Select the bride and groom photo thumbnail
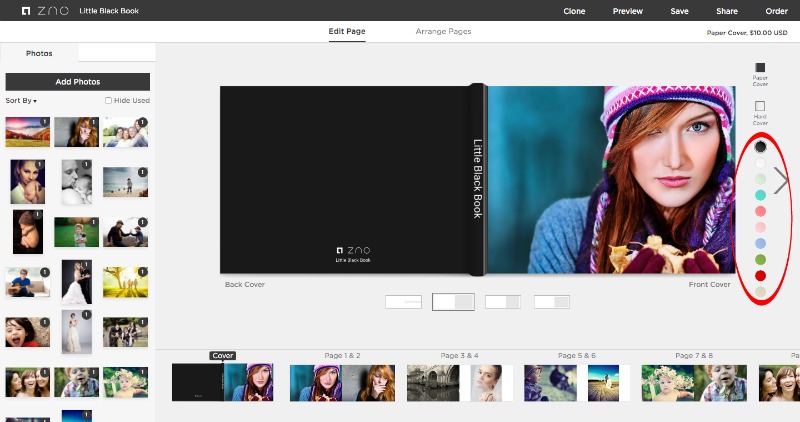800x422 pixels. click(x=77, y=282)
